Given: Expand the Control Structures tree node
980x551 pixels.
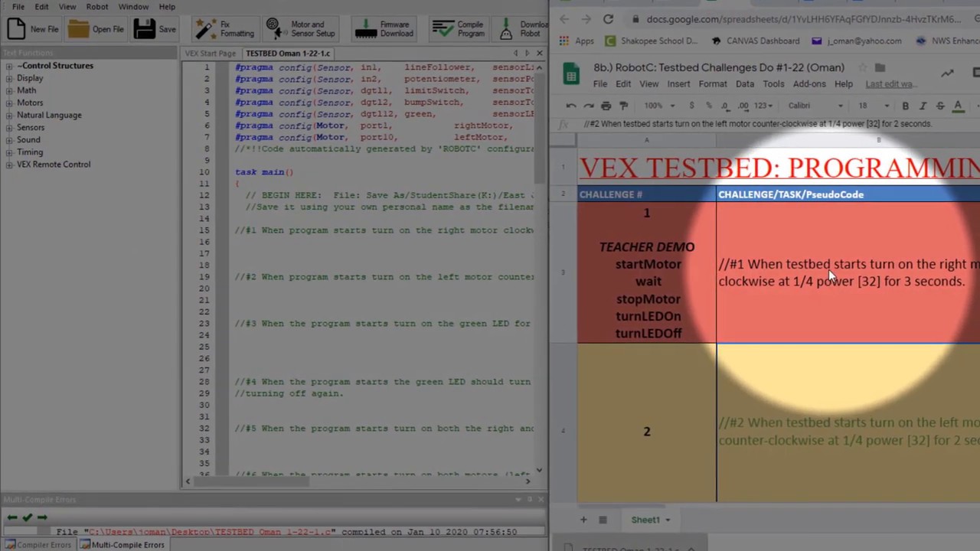Looking at the screenshot, I should point(9,66).
